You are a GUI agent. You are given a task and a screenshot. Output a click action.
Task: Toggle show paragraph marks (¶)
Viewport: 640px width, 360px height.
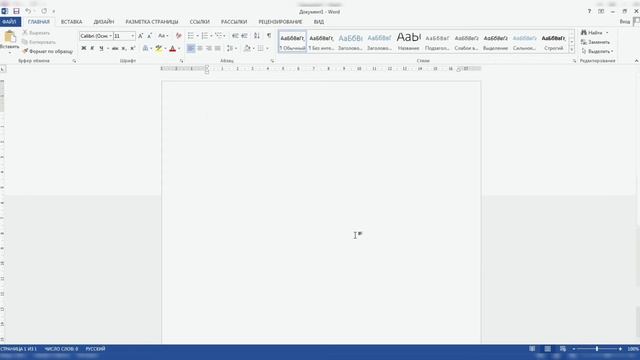coord(269,36)
